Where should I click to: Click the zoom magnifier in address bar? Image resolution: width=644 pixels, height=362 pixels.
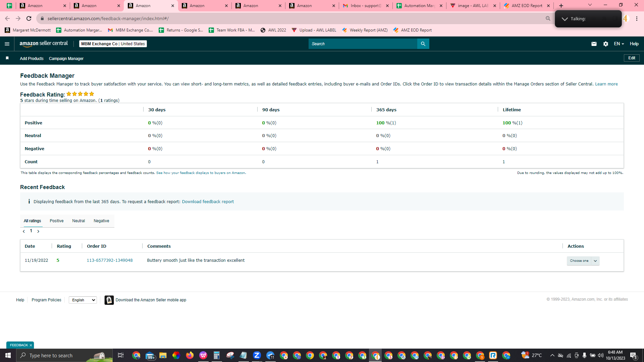(548, 18)
